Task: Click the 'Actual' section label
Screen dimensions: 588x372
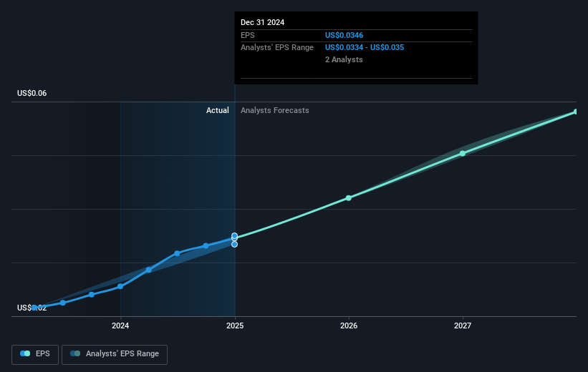Action: (x=218, y=110)
